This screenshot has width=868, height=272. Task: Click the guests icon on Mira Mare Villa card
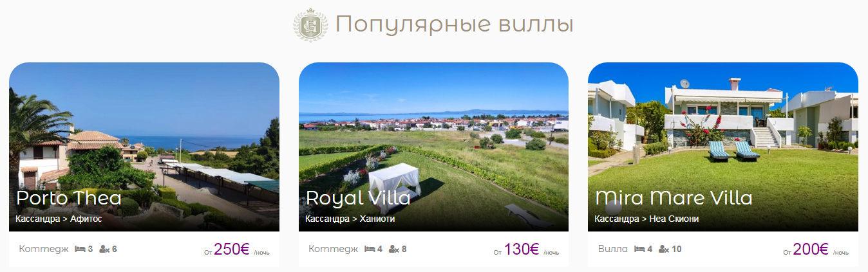(x=664, y=249)
